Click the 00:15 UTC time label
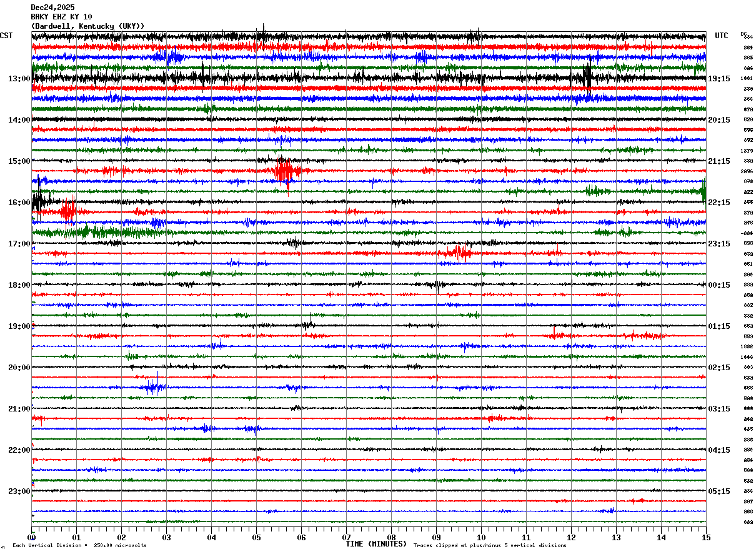The height and width of the screenshot is (554, 756). 719,285
